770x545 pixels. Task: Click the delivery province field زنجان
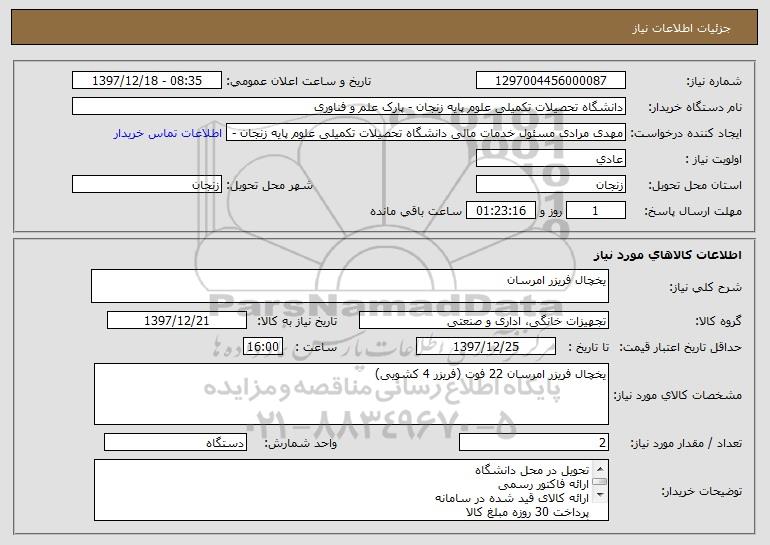pyautogui.click(x=550, y=185)
